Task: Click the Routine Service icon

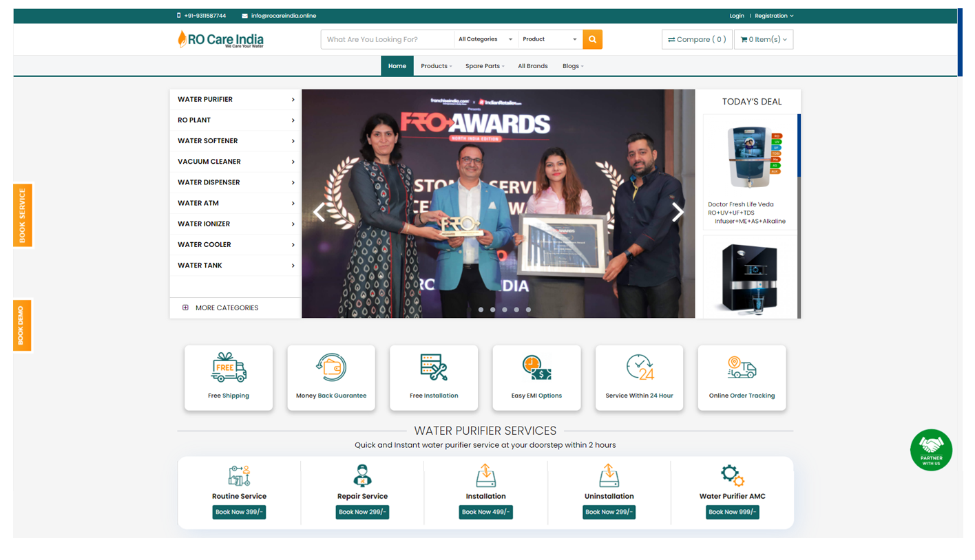Action: click(239, 475)
